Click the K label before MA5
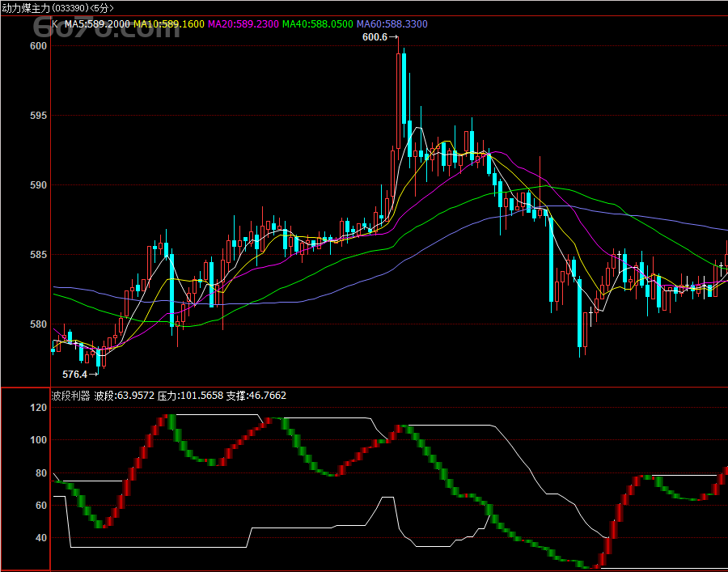Screen dimensions: 728x572 [x=55, y=24]
